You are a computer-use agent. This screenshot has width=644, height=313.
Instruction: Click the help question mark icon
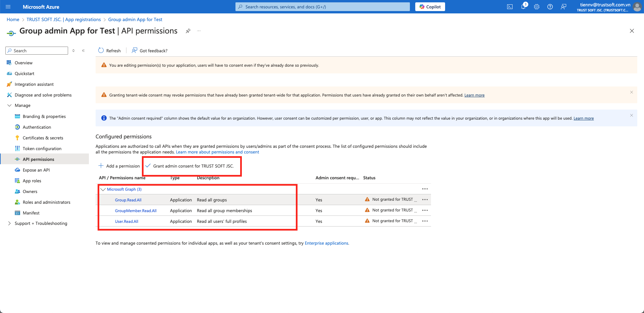550,7
